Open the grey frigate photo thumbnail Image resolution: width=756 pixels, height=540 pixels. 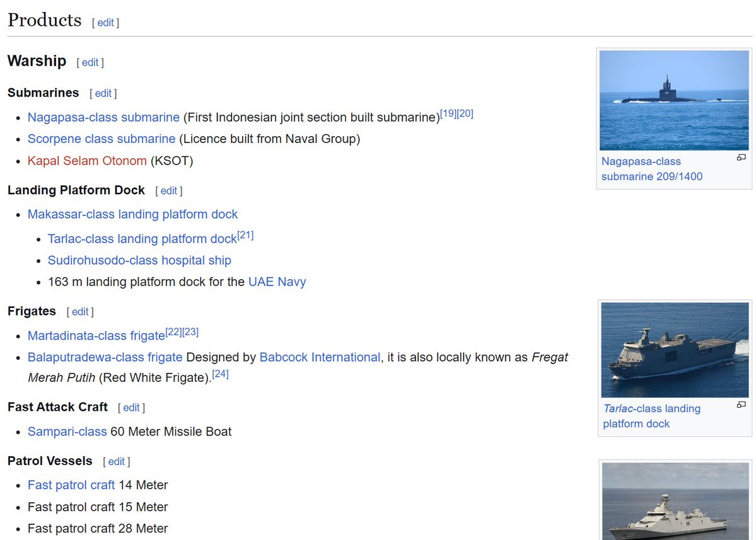coord(675,501)
